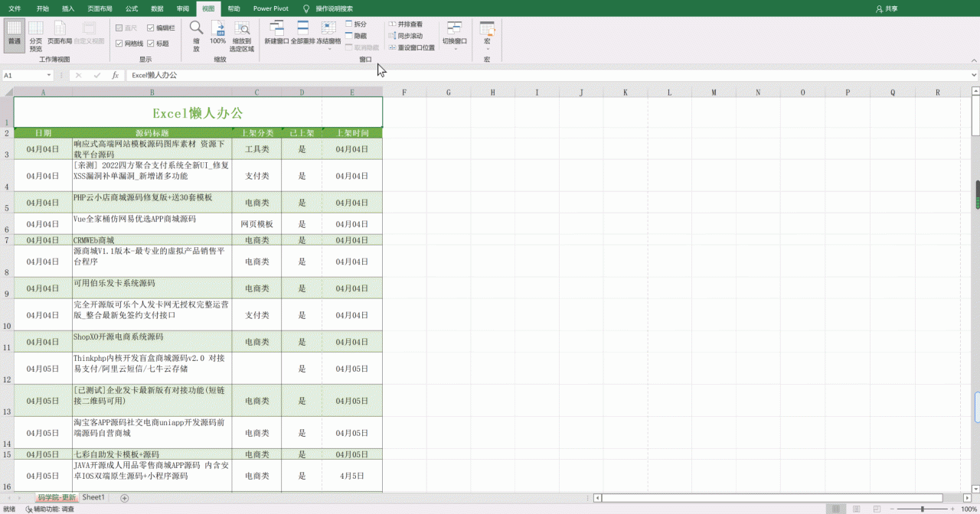Switch to 普通 normal workbook view
The image size is (980, 514).
pos(14,35)
